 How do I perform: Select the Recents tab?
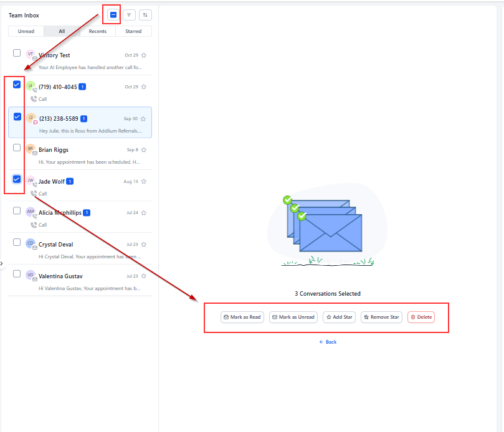point(97,31)
